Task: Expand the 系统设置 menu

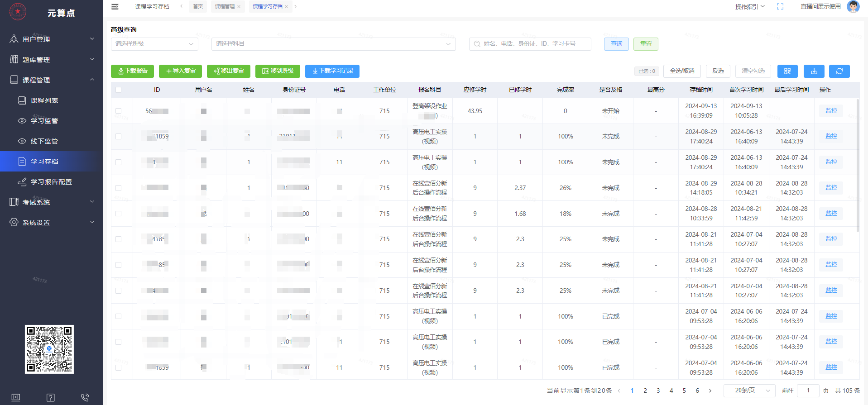Action: click(x=51, y=222)
